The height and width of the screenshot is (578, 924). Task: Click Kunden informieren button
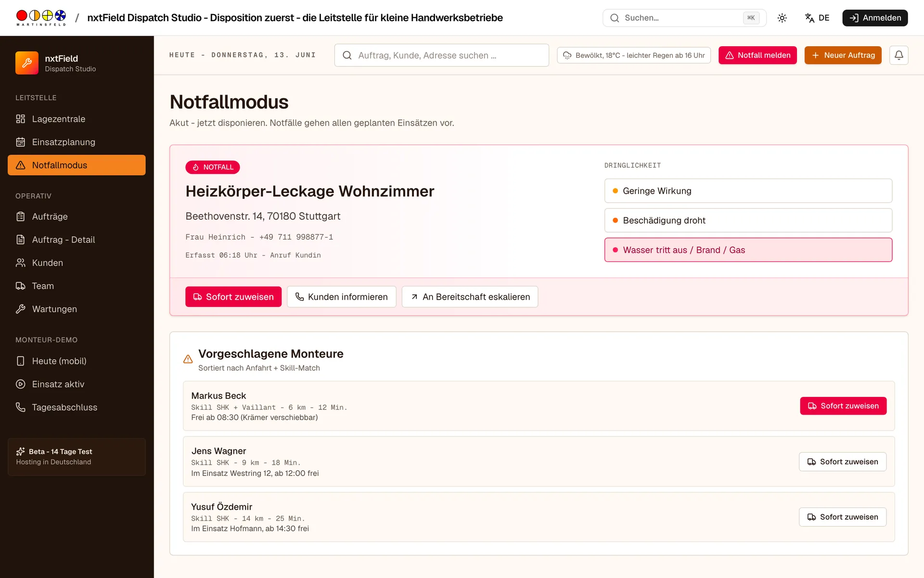[342, 297]
